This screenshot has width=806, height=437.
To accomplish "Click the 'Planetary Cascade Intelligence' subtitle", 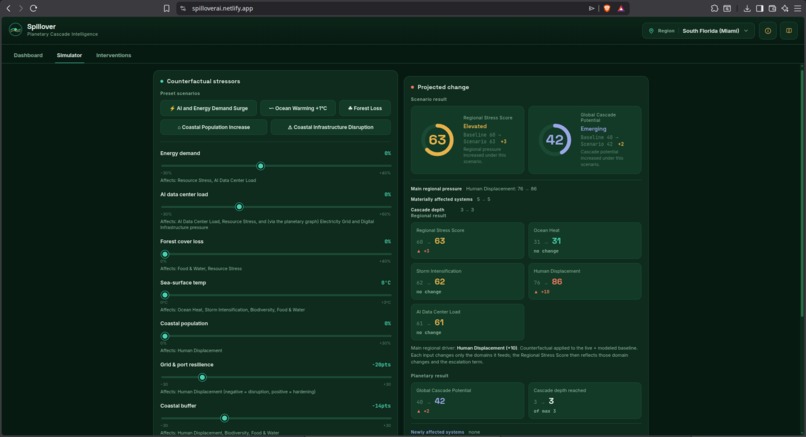I will (62, 34).
